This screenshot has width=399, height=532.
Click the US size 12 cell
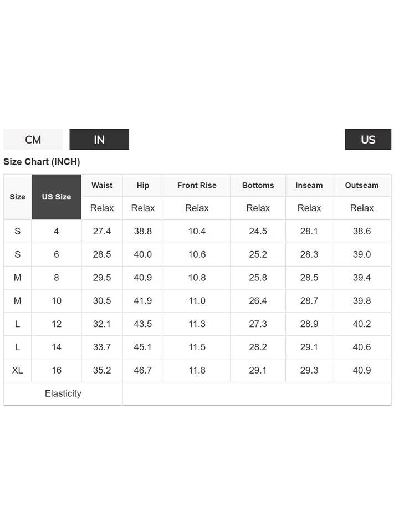point(57,324)
